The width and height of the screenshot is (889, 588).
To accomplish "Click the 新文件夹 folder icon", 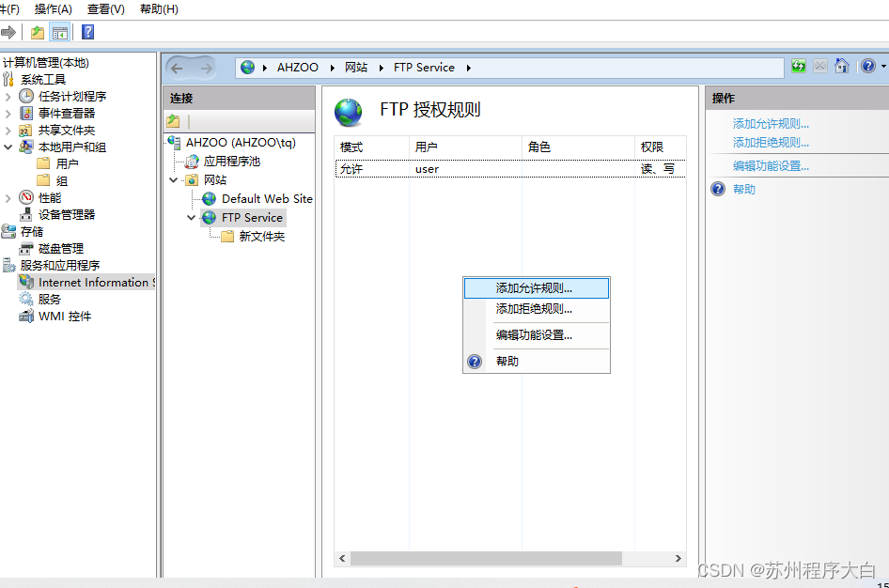I will (x=227, y=236).
